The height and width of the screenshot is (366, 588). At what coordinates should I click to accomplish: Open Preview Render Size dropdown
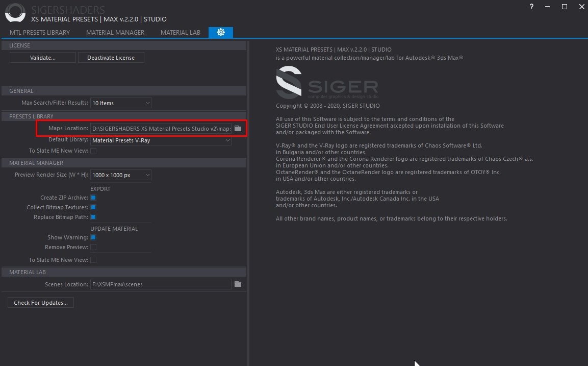pyautogui.click(x=121, y=175)
